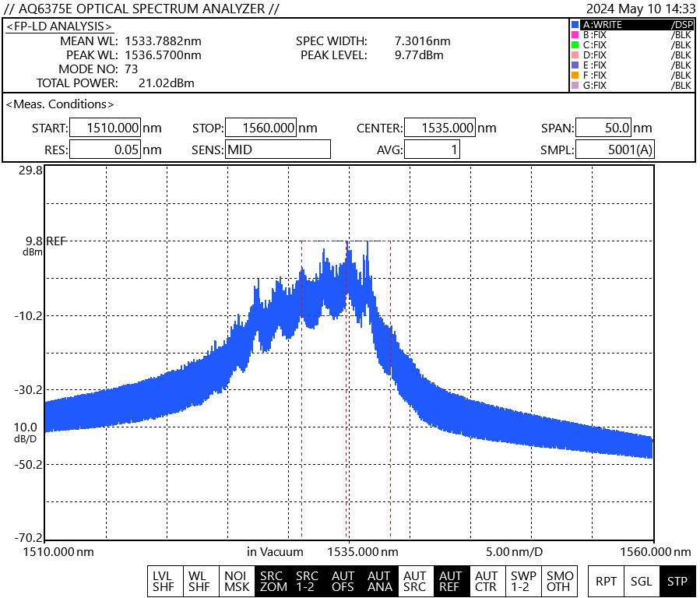
Task: Click PEAK WL value 1536.5700nm
Action: click(163, 55)
